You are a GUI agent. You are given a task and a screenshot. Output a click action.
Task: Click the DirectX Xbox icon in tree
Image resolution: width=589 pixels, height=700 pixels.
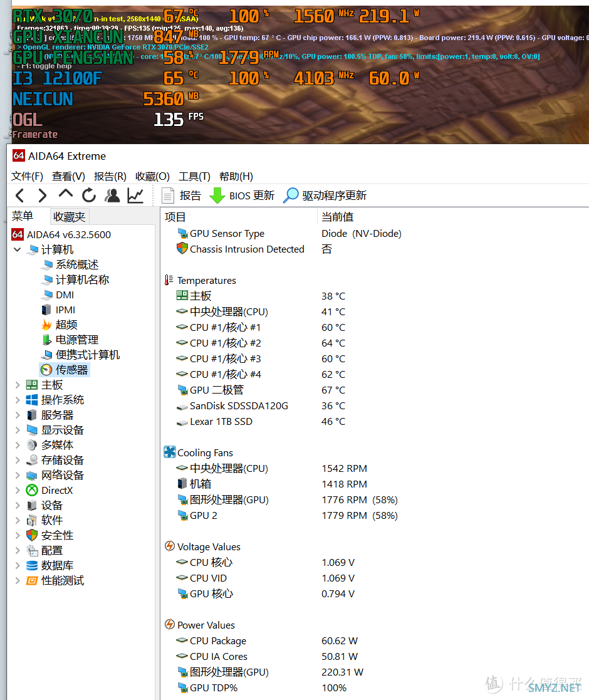tap(32, 490)
